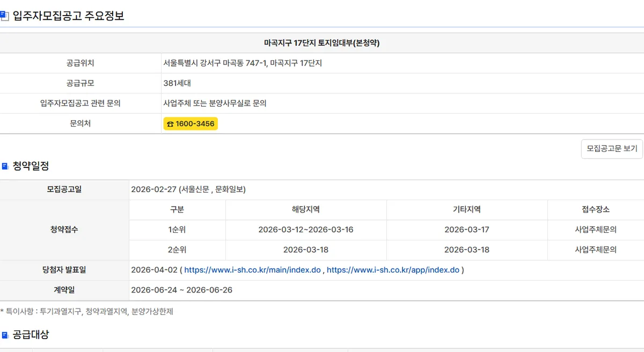Image resolution: width=644 pixels, height=352 pixels.
Task: Click the 접수장소 column header
Action: click(596, 210)
